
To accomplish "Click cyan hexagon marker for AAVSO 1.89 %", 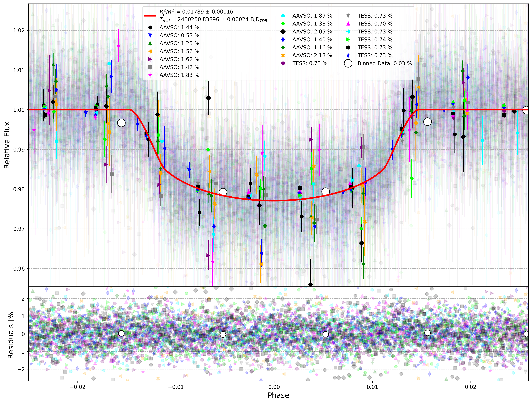I will tap(283, 16).
